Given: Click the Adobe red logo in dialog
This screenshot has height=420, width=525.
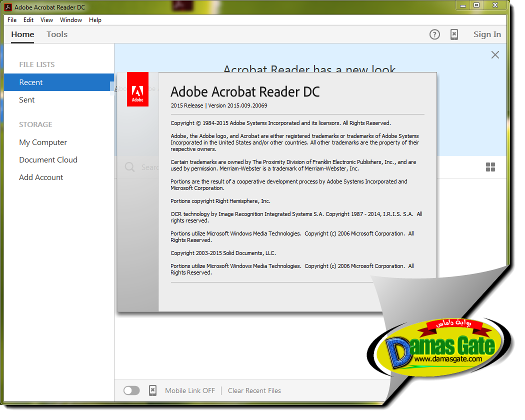Looking at the screenshot, I should tap(137, 89).
